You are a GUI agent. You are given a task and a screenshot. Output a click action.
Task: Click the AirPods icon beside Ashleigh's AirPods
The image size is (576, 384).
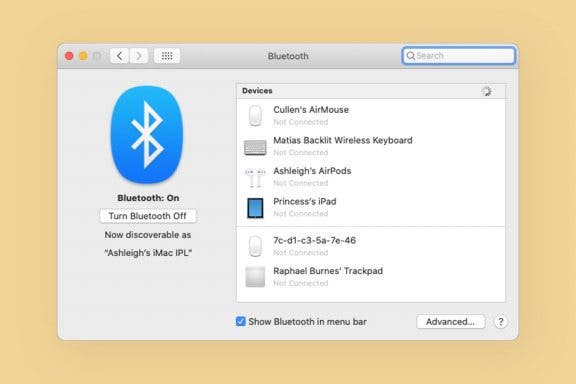[x=255, y=177]
